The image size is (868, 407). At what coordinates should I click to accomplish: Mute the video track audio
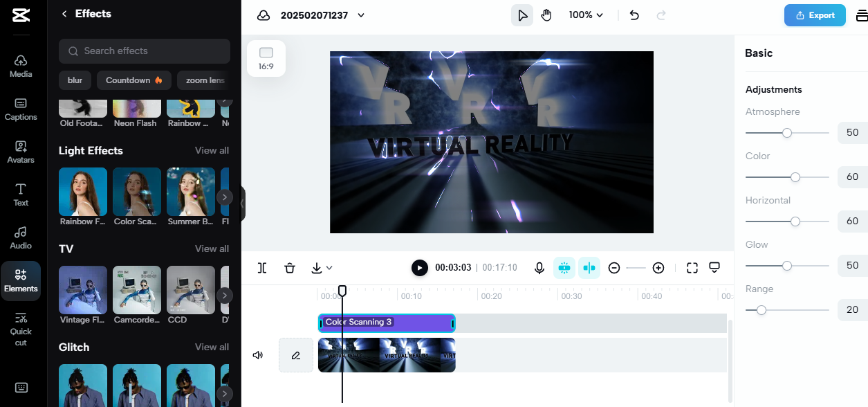click(258, 354)
